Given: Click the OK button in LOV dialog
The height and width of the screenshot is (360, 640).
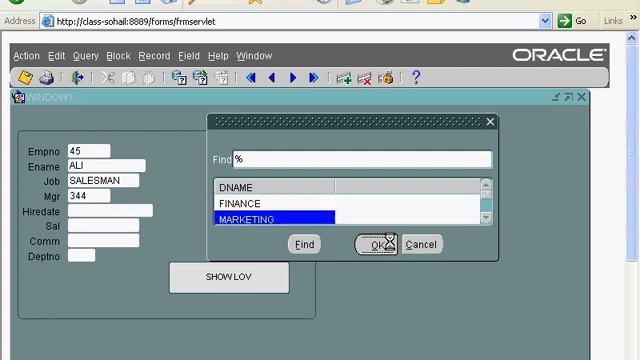Looking at the screenshot, I should click(376, 244).
